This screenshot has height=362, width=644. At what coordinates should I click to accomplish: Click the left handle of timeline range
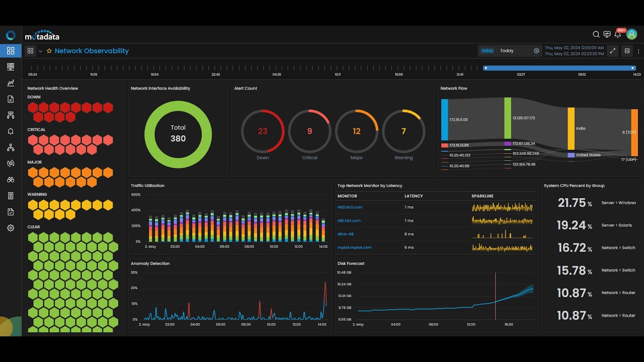(x=486, y=68)
